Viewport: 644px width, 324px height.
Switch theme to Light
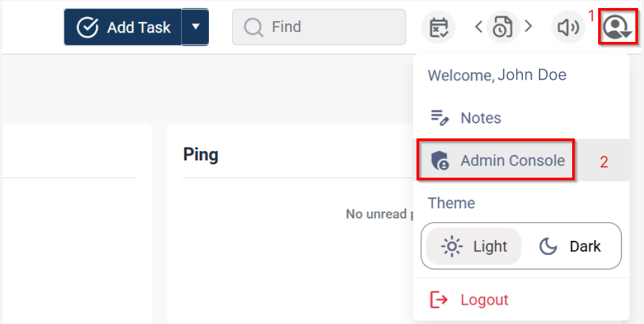(474, 247)
